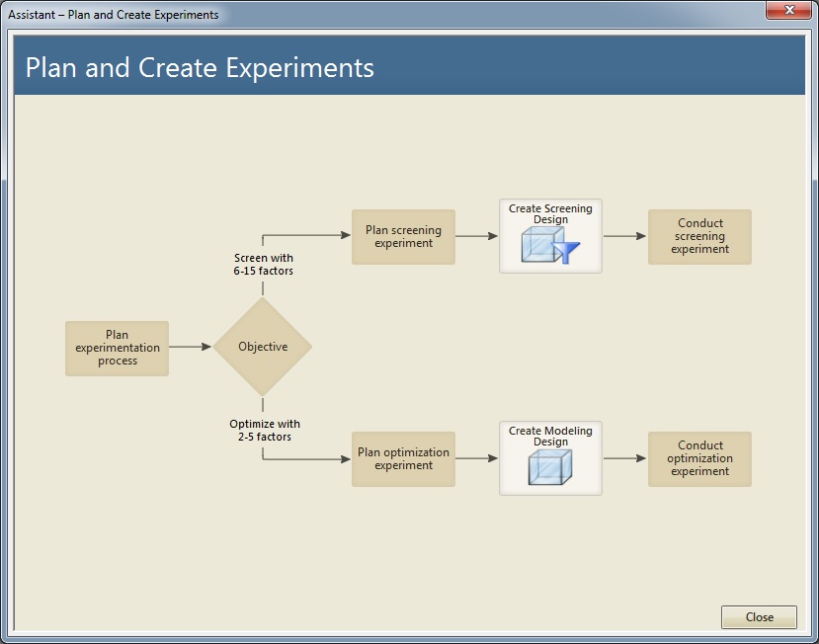This screenshot has width=819, height=644.
Task: Select the Objective diamond
Action: click(263, 347)
